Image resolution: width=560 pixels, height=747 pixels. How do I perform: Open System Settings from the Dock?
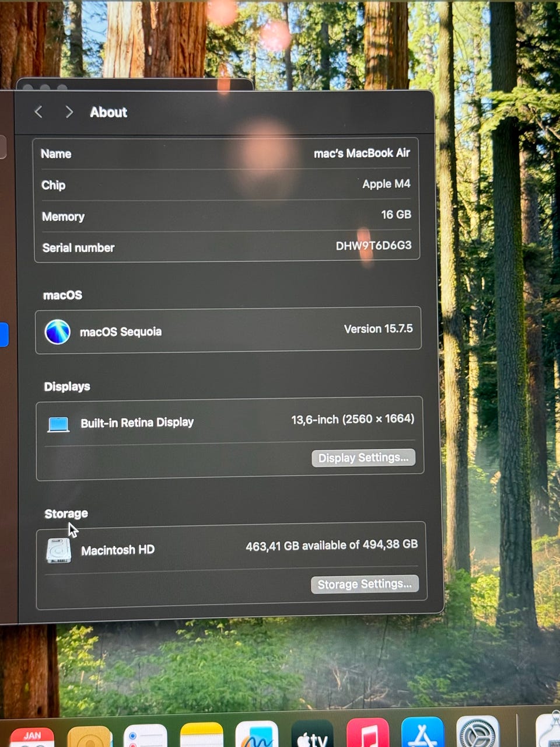(x=478, y=731)
